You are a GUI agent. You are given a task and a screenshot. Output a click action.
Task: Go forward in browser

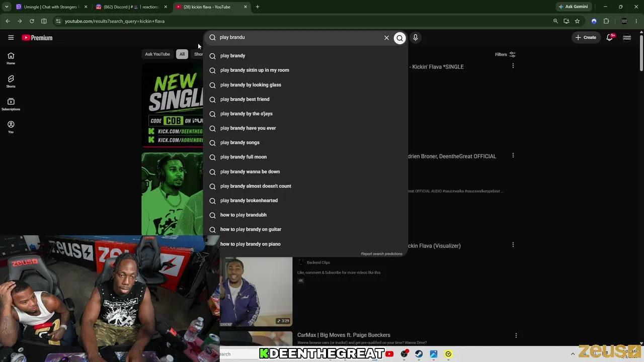[x=20, y=21]
